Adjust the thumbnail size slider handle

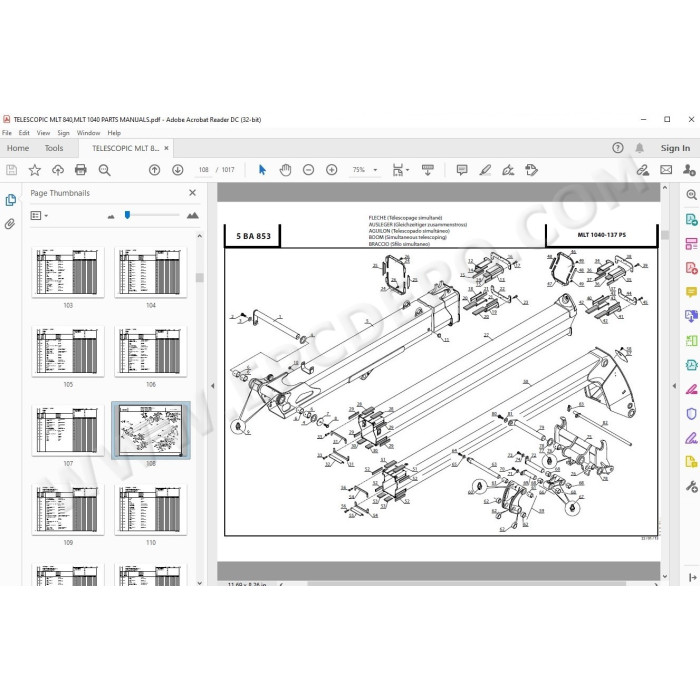point(127,215)
